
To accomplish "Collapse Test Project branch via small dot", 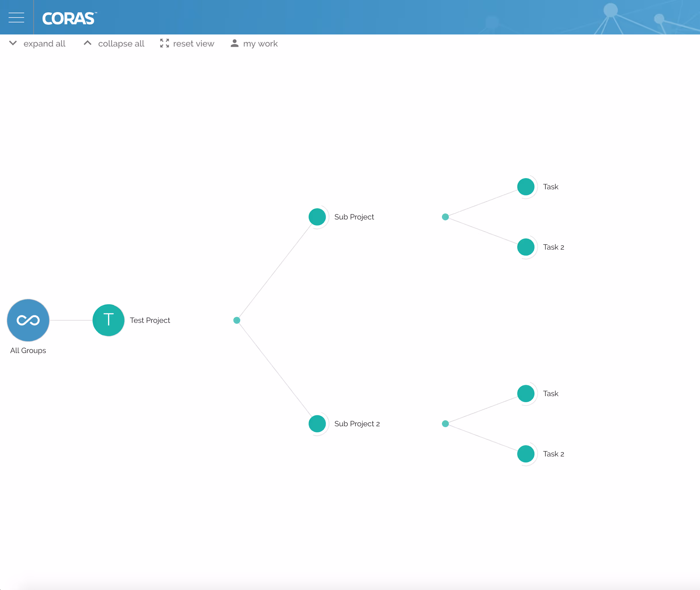I will point(236,320).
